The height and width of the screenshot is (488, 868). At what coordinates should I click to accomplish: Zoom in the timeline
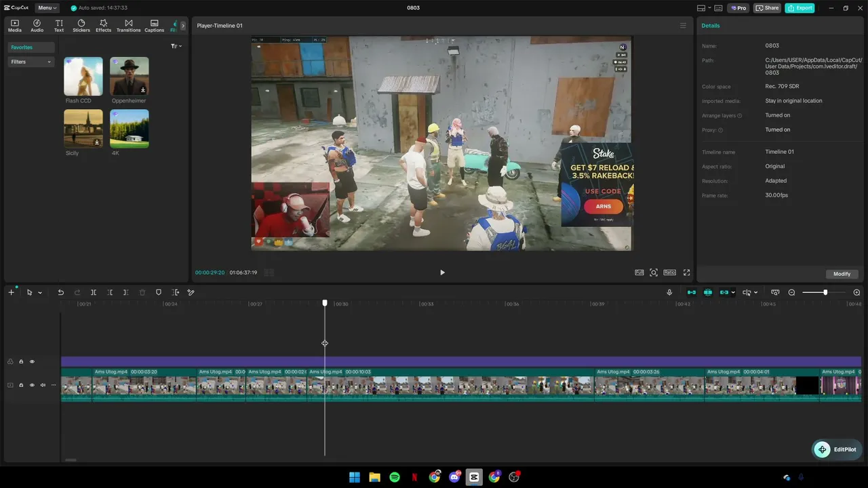point(856,293)
